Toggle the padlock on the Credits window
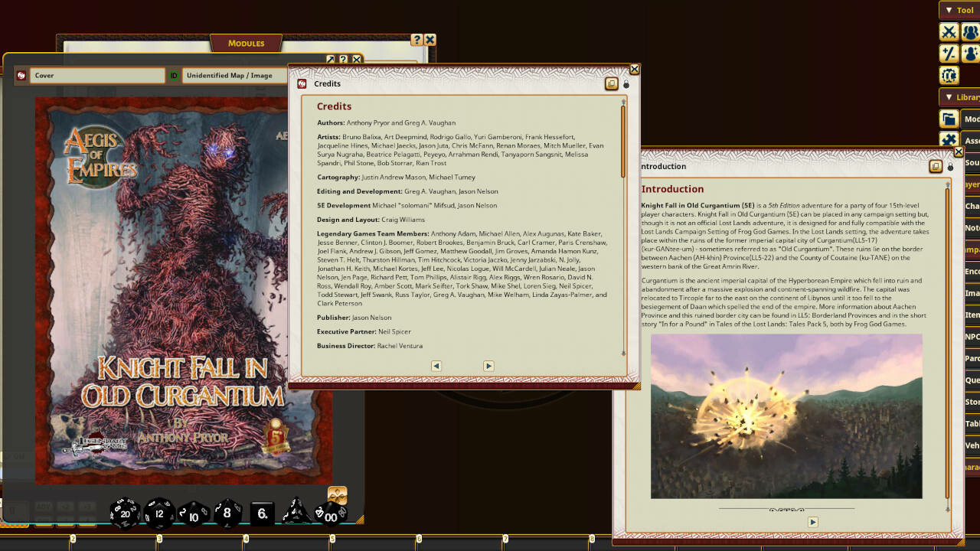This screenshot has height=551, width=980. click(x=626, y=83)
